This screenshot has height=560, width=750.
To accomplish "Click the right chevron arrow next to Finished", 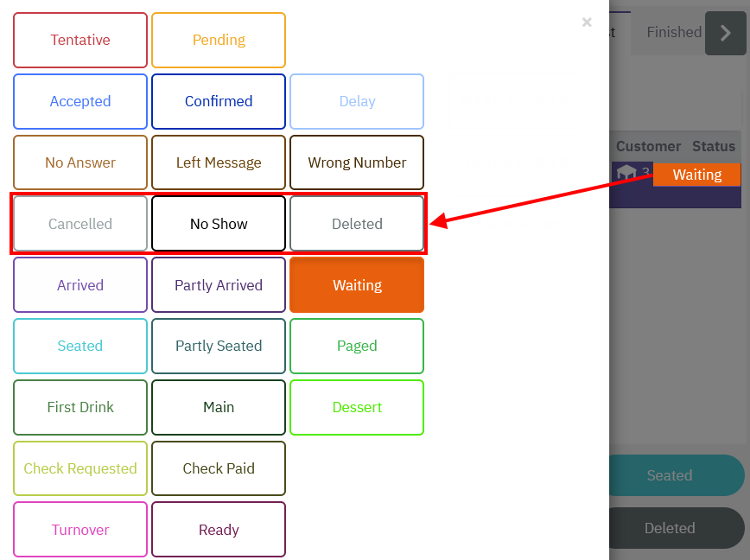I will pyautogui.click(x=725, y=33).
